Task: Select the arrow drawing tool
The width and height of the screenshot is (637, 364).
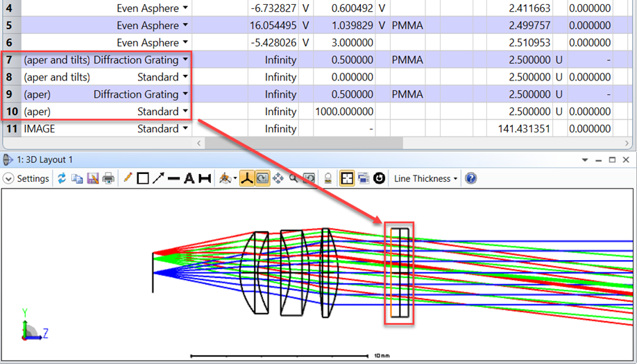Action: (158, 179)
